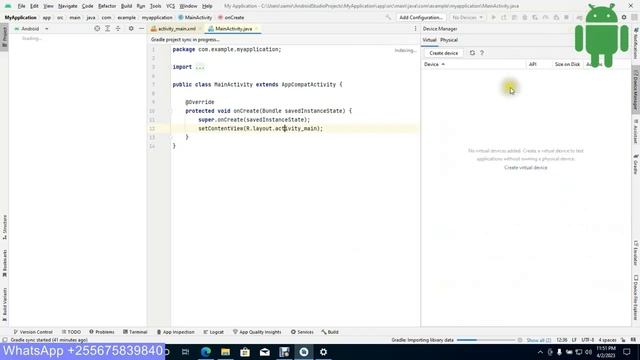
Task: Switch to the Physical devices tab
Action: pyautogui.click(x=449, y=40)
